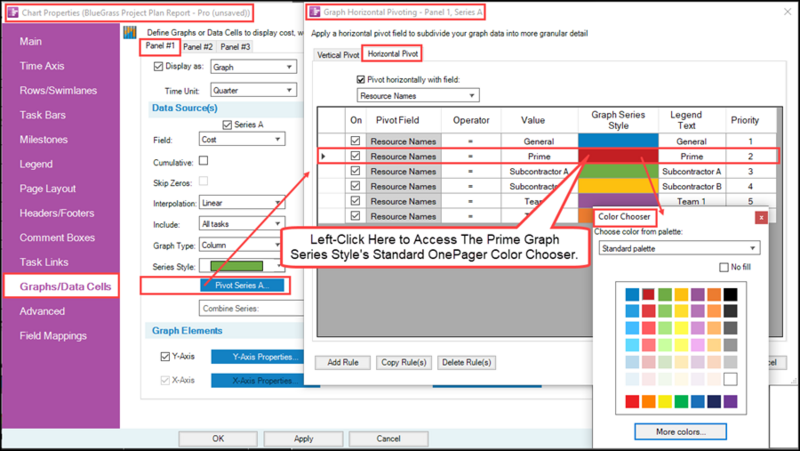The image size is (800, 451).
Task: Click the red Prime graph series style swatch
Action: [618, 156]
